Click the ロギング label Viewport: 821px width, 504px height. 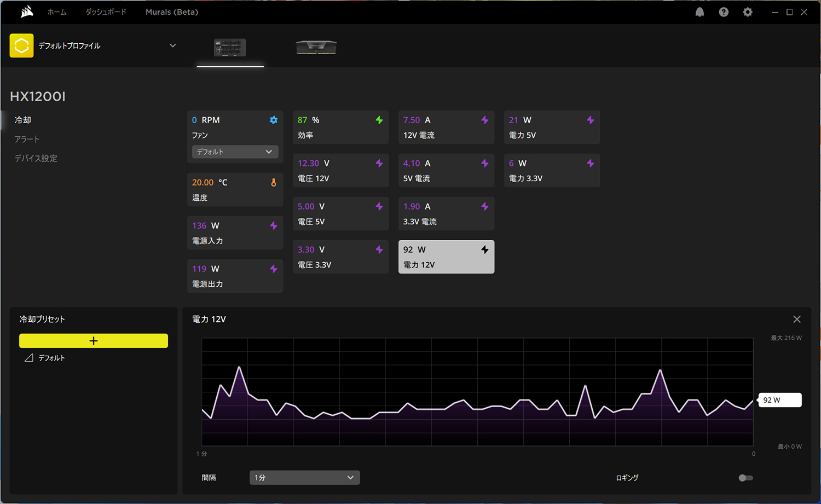[x=627, y=478]
